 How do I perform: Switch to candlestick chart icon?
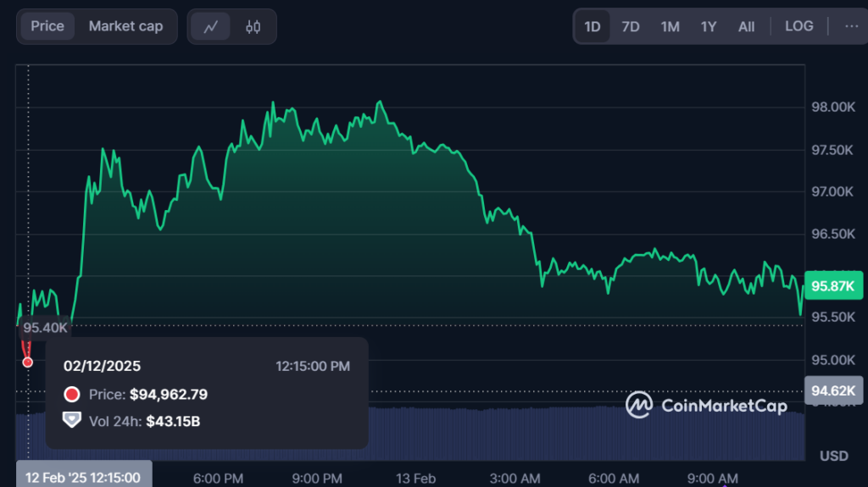pos(253,26)
